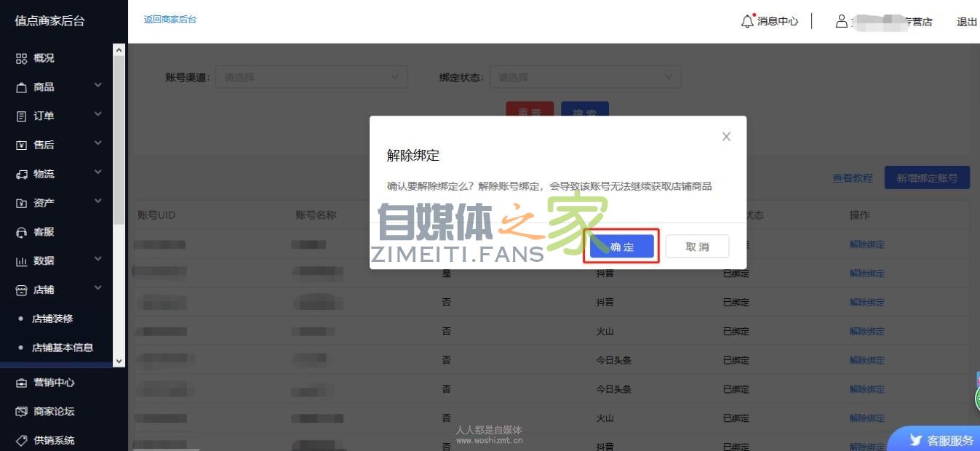Close the 解除绑定 dialog with the X

[x=725, y=136]
